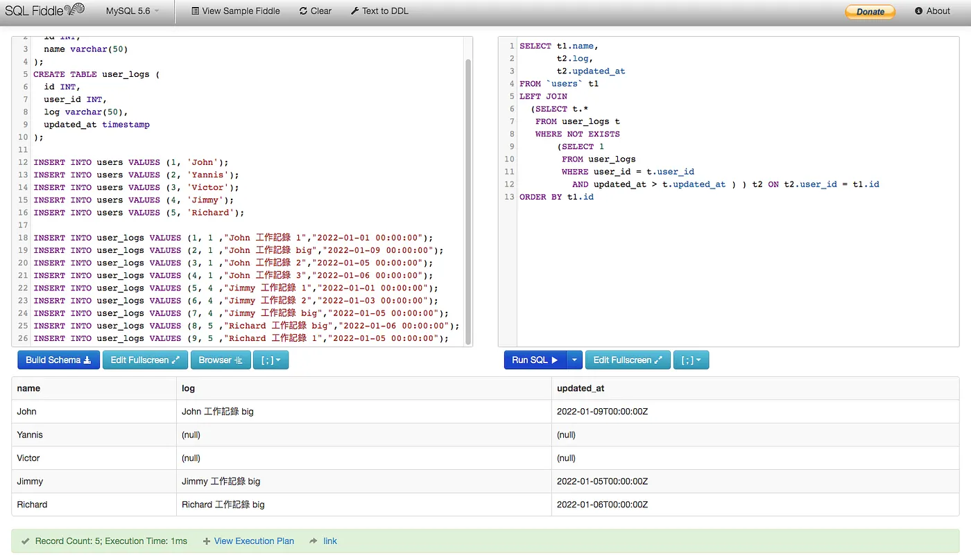Run the SQL query
This screenshot has width=971, height=560.
[535, 360]
